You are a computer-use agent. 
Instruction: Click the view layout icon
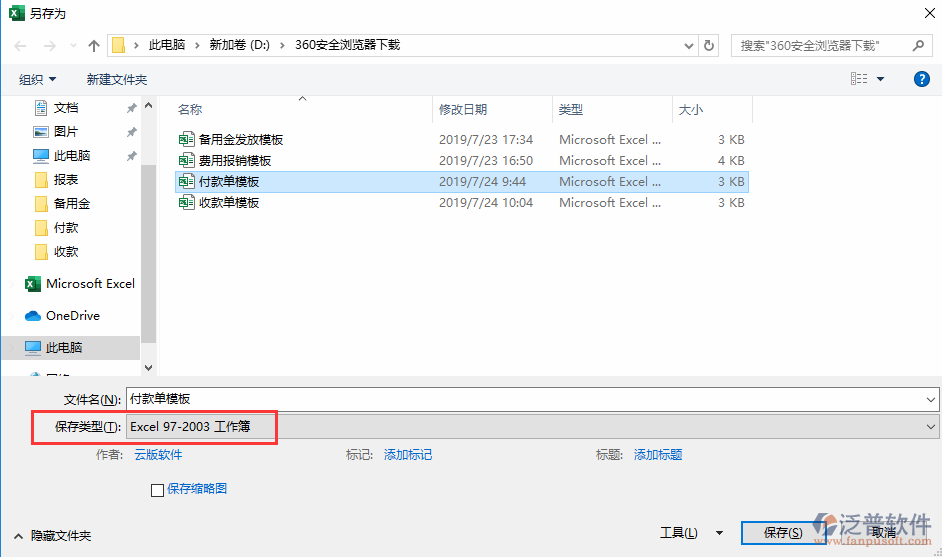tap(859, 79)
